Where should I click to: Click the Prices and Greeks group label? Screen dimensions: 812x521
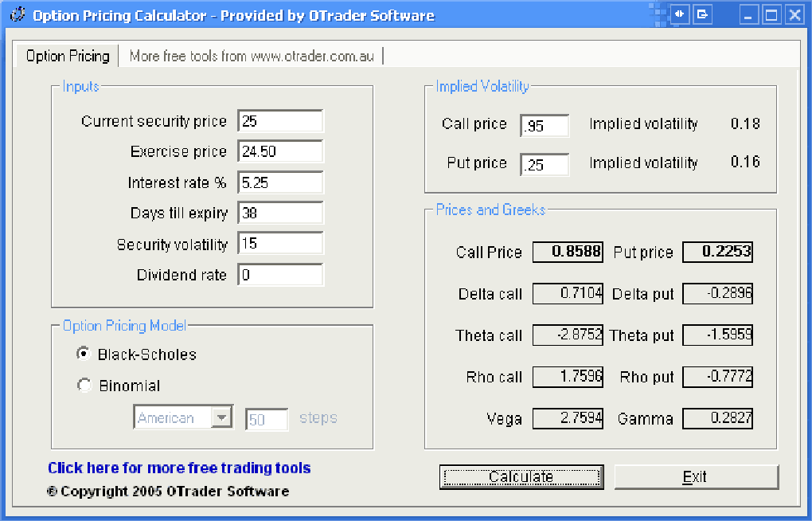coord(490,210)
